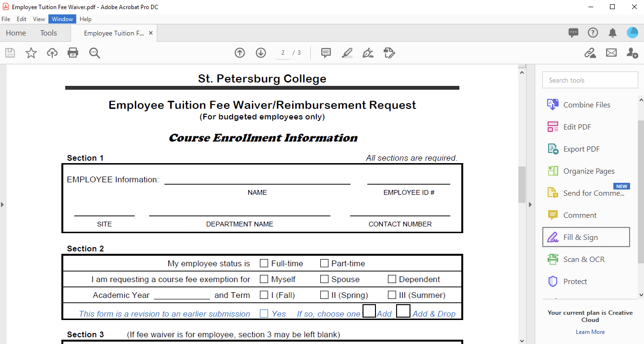The height and width of the screenshot is (344, 644).
Task: Open the File menu
Action: (6, 19)
